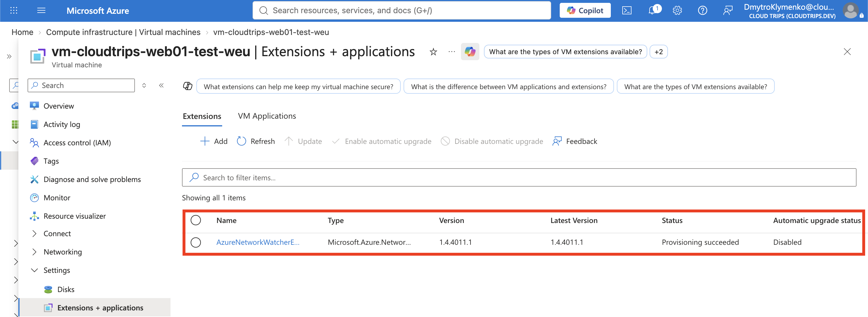Open Overview in resource menu
This screenshot has width=868, height=317.
tap(59, 106)
